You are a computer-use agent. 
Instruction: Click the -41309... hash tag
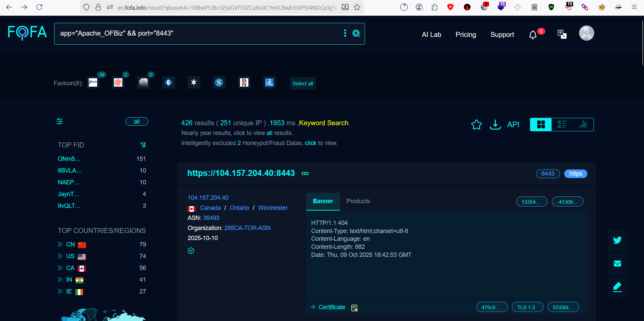tap(567, 202)
